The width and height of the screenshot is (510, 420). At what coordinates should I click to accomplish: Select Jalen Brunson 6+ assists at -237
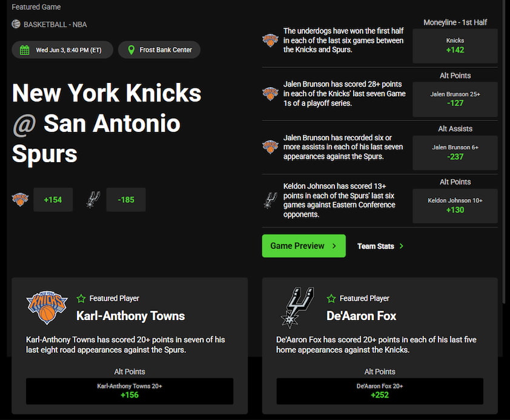coord(455,153)
